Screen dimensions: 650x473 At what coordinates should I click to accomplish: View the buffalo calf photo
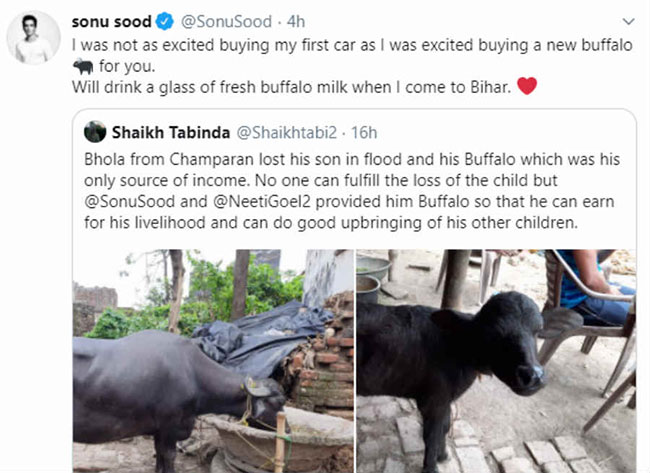[496, 360]
